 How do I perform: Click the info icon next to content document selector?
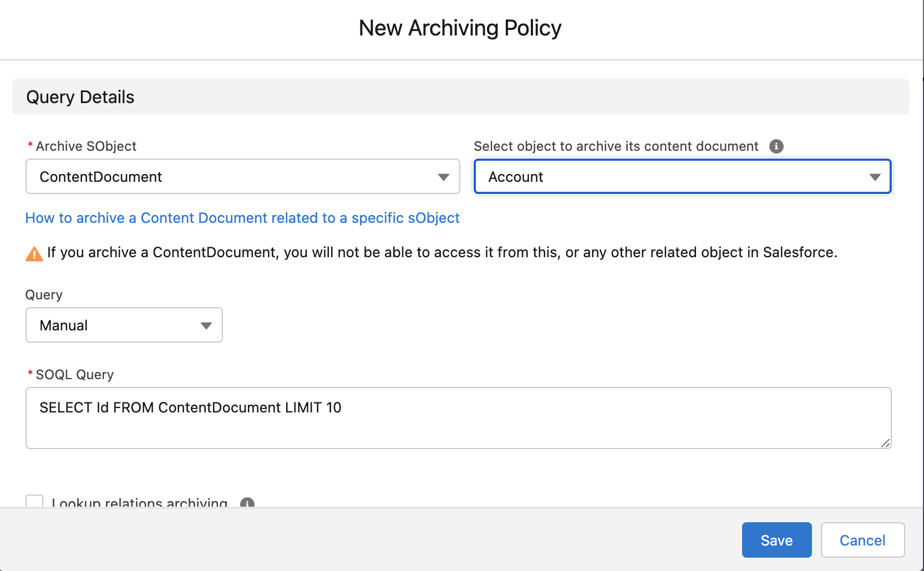pos(777,146)
